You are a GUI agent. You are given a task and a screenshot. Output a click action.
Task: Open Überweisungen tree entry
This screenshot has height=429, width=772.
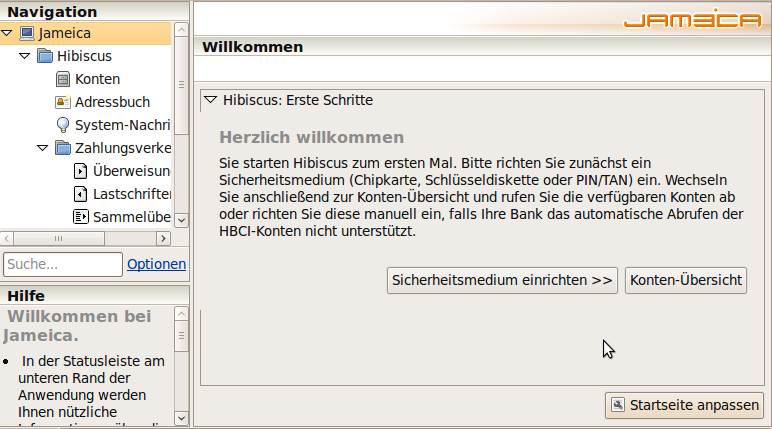pos(132,171)
